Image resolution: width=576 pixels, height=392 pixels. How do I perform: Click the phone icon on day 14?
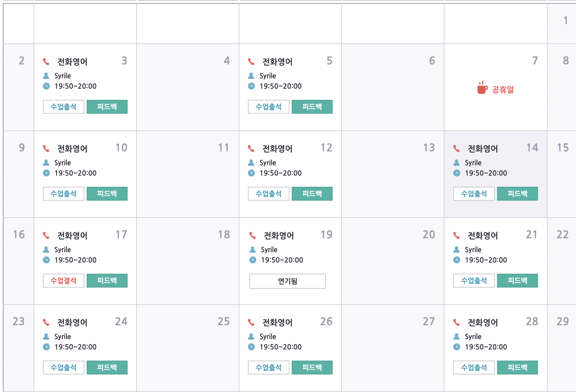(x=456, y=148)
